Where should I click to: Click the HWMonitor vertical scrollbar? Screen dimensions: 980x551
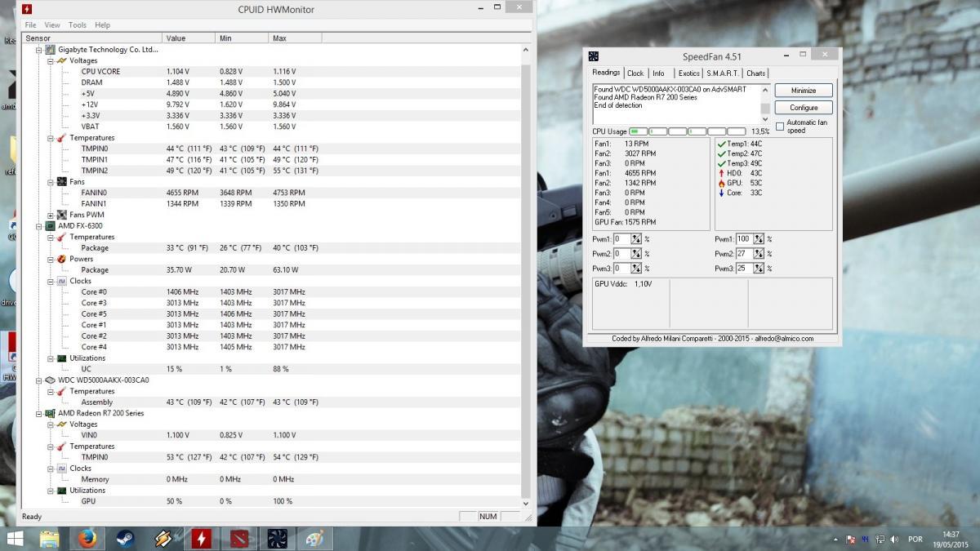(x=526, y=276)
